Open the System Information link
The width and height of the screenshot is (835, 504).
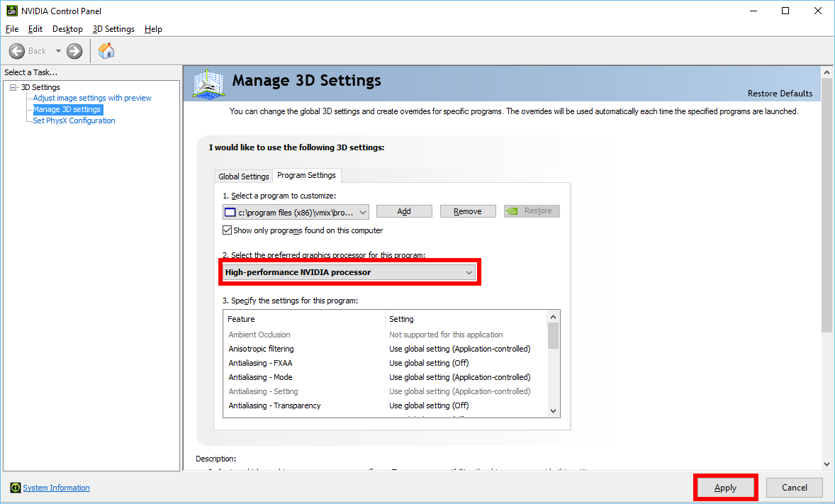[x=56, y=488]
